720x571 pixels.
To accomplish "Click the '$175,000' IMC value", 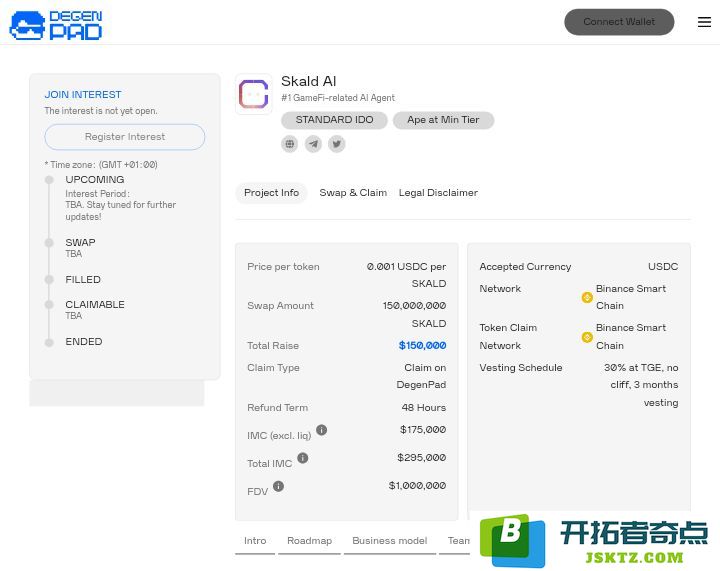I will [423, 430].
